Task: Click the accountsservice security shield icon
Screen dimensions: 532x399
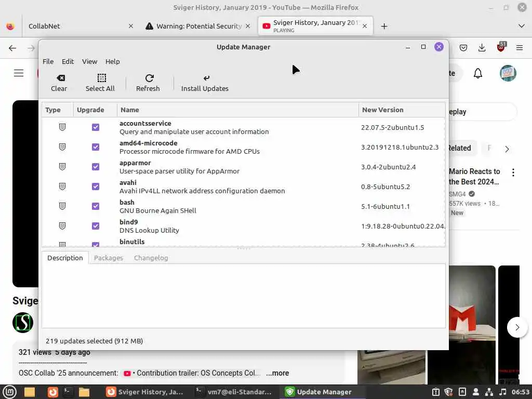Action: coord(62,127)
